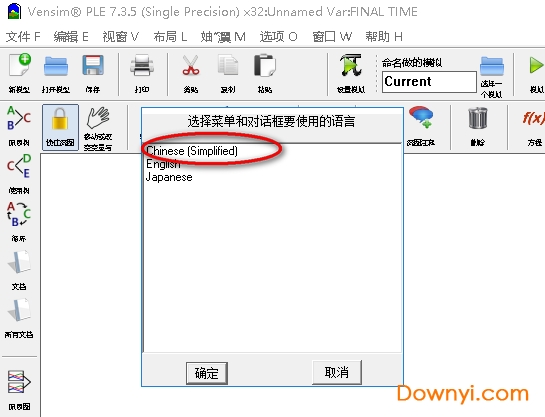Open the 编辑 E menu

click(71, 36)
